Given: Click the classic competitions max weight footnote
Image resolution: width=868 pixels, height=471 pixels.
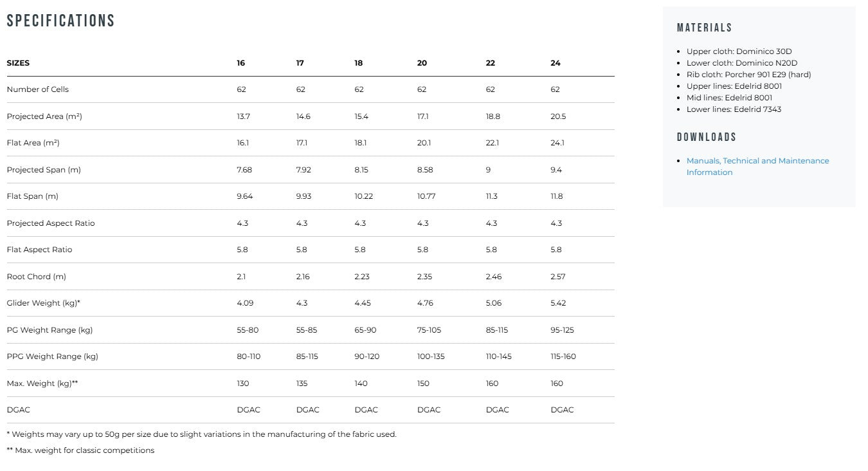Looking at the screenshot, I should click(80, 450).
